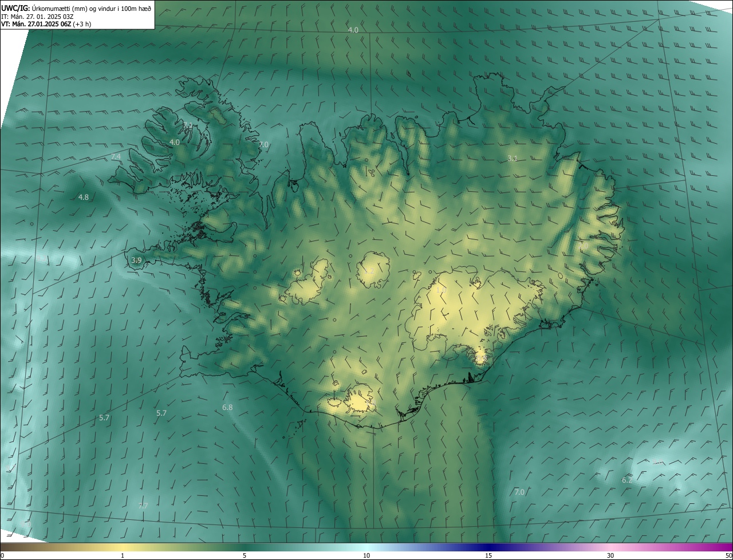Click the 1.2 label on the glacier
Screen dimensions: 733x560
tap(369, 271)
